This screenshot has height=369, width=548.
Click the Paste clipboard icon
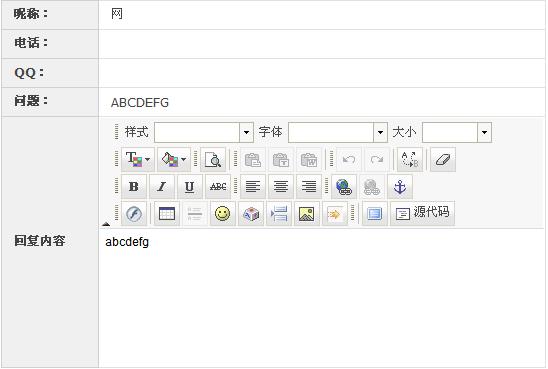tap(253, 160)
